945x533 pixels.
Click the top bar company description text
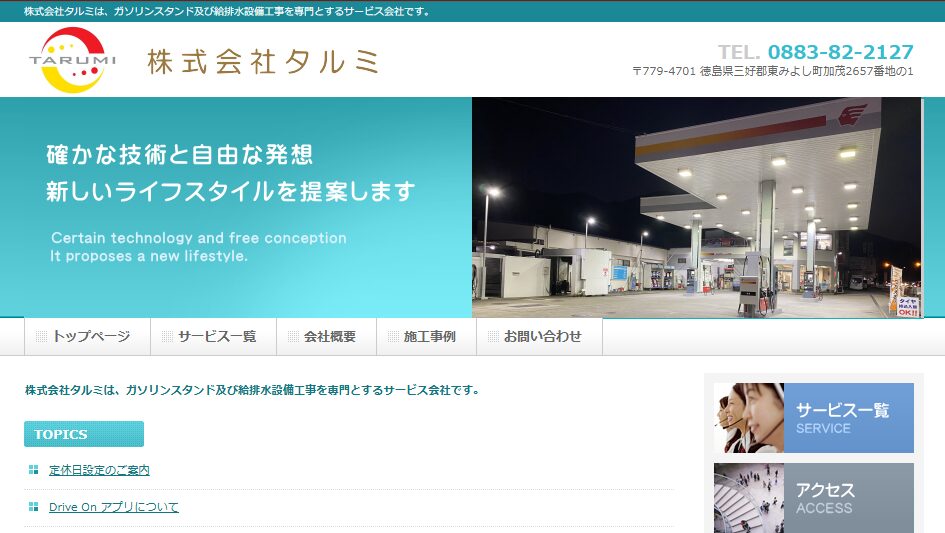click(228, 11)
